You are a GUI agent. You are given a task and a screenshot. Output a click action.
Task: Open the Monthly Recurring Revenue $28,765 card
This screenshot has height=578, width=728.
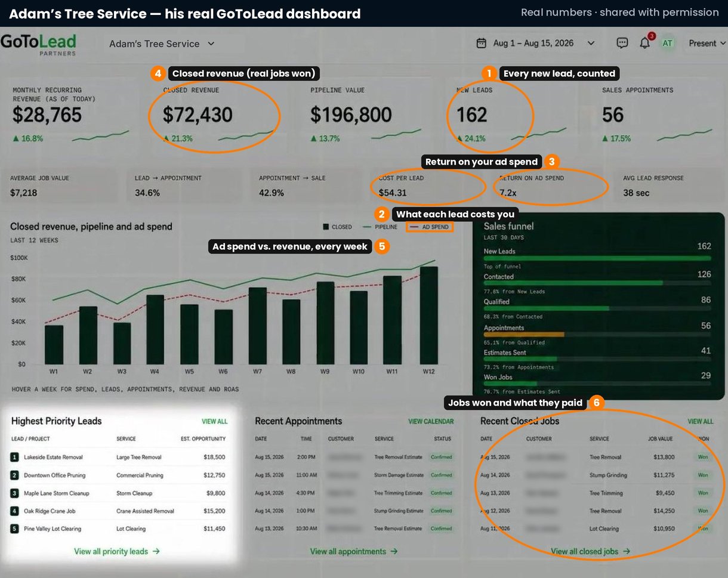(x=72, y=115)
